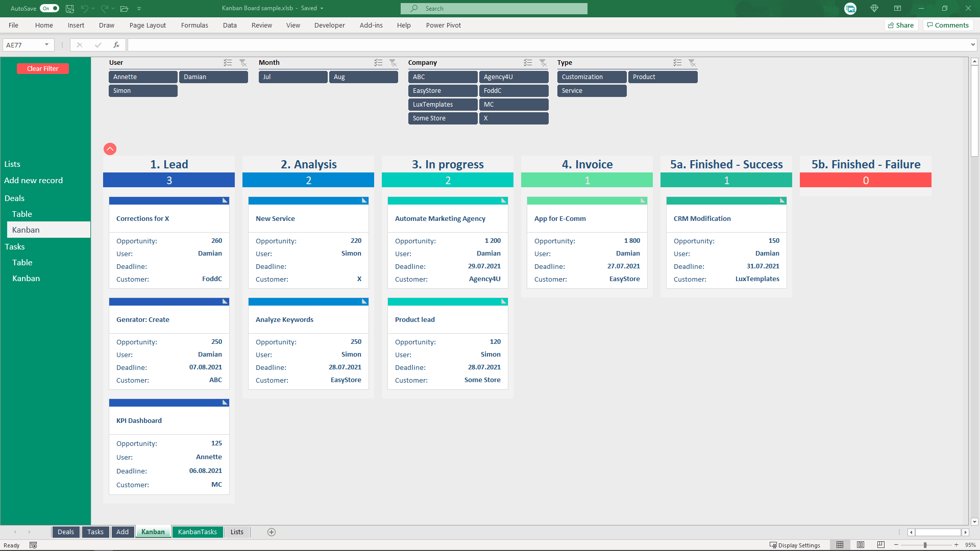Click the Add sheet tab button

(271, 532)
